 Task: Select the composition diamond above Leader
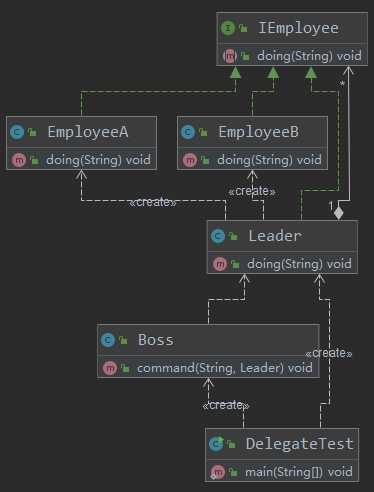pyautogui.click(x=338, y=212)
